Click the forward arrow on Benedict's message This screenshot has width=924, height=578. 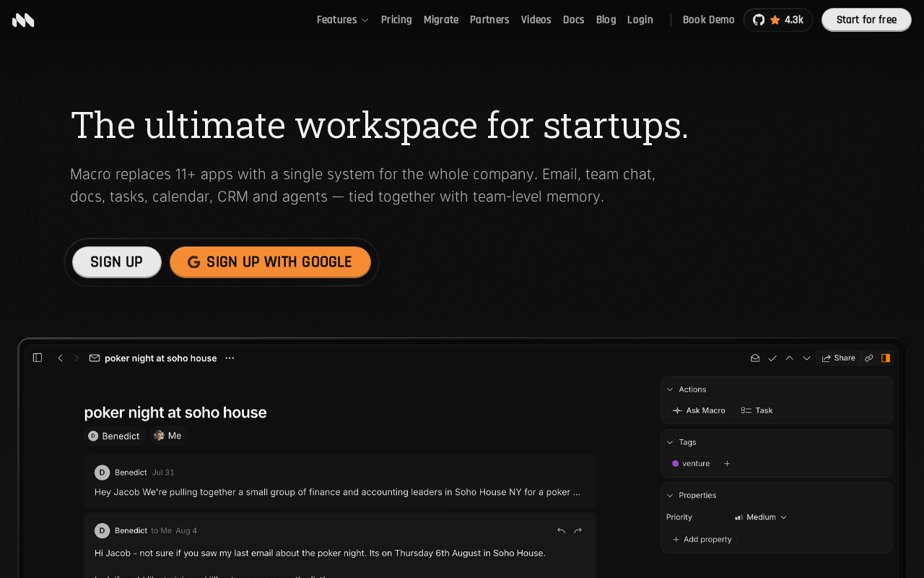pos(577,530)
